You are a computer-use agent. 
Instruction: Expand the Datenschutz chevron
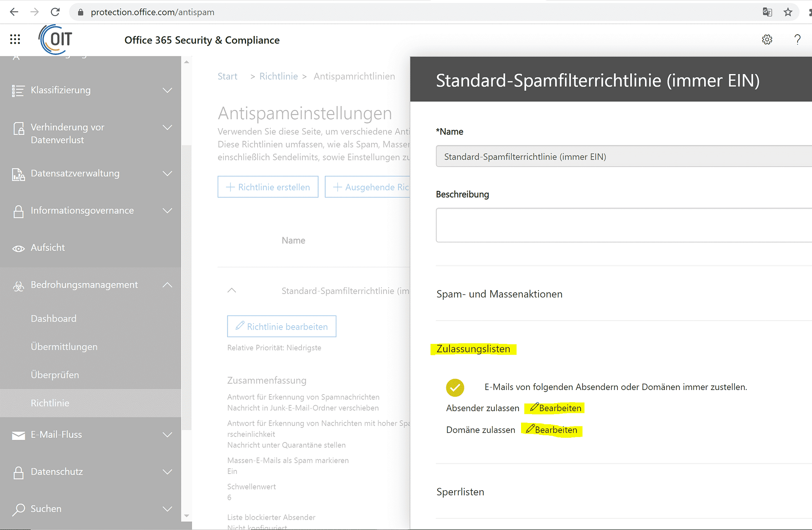tap(167, 472)
